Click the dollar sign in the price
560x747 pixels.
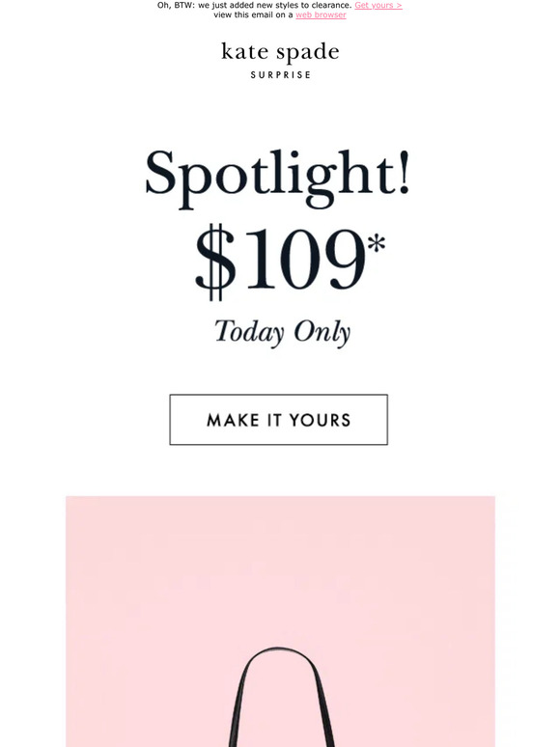pyautogui.click(x=215, y=262)
